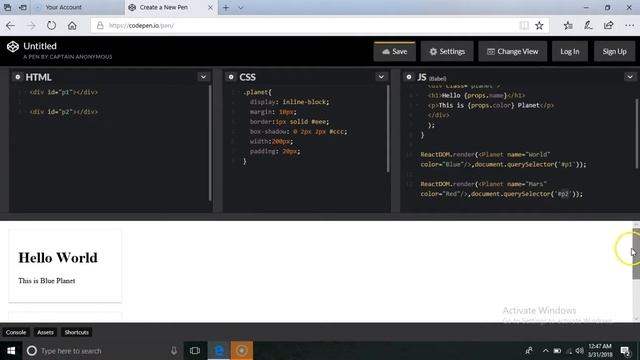Screen dimensions: 640x360
Task: Click the site padlock icon
Action: pos(100,25)
